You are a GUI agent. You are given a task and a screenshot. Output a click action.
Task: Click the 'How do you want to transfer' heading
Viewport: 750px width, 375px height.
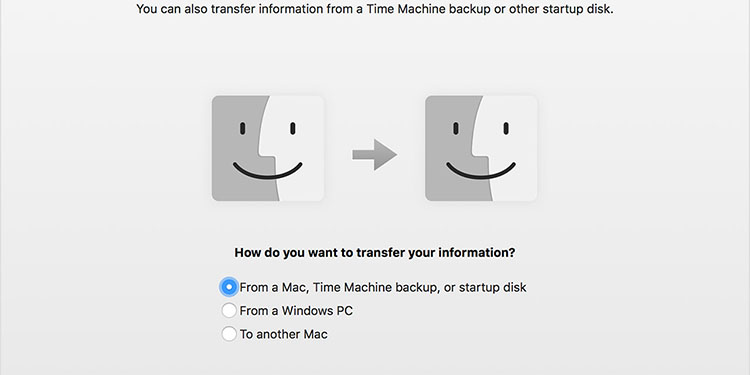coord(375,253)
